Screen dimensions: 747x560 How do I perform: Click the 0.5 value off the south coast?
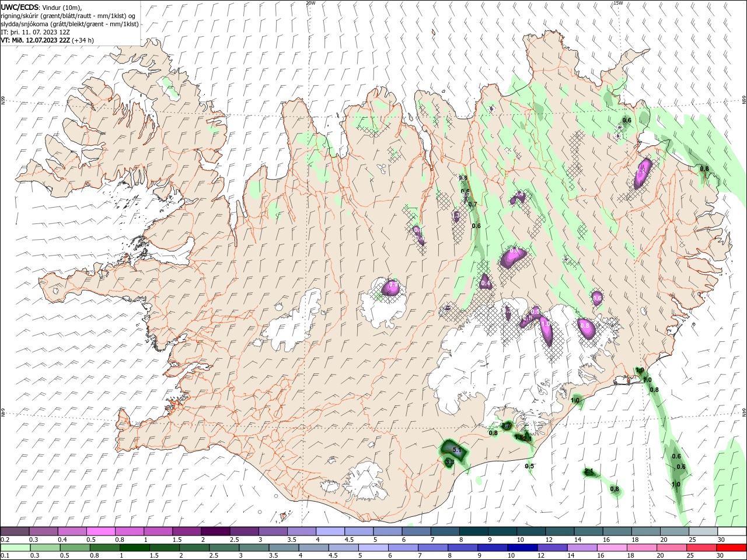pos(529,466)
